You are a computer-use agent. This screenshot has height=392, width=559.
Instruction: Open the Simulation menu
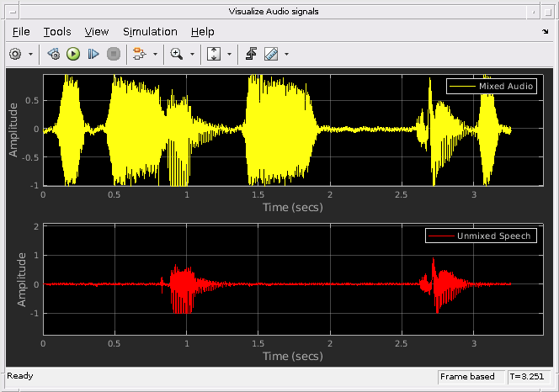[x=150, y=32]
